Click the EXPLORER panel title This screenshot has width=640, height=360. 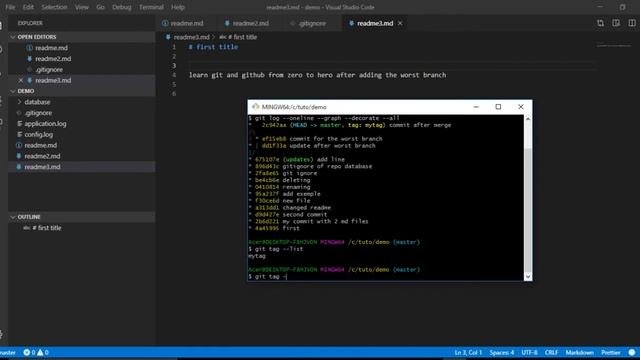coord(30,23)
